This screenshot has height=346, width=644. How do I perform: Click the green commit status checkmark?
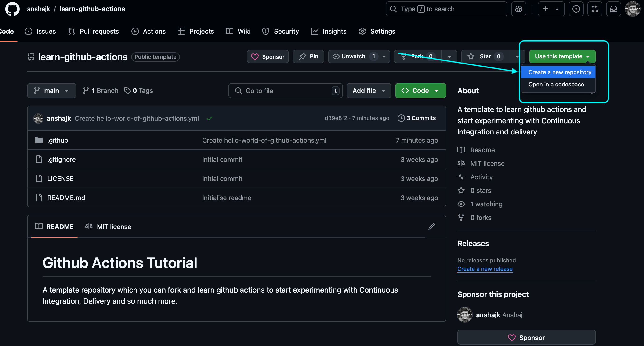210,118
